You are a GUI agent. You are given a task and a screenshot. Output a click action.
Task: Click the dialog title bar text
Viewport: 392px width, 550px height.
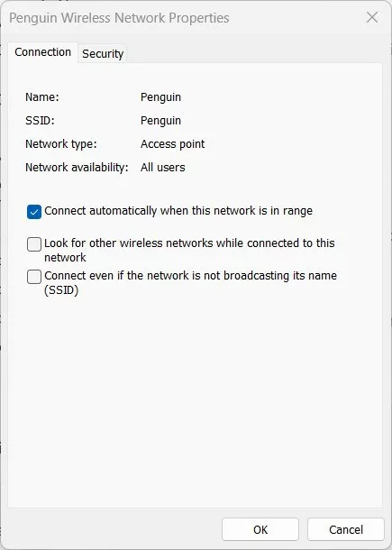tap(119, 18)
